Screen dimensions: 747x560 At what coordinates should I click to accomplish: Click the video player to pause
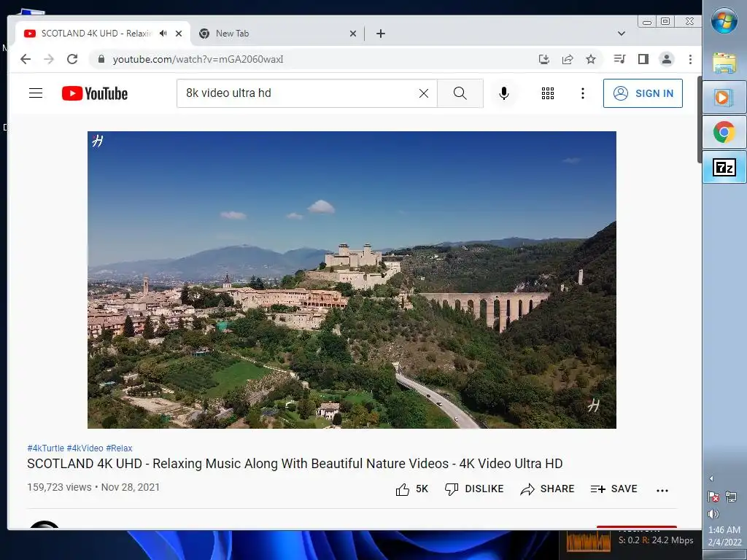pos(352,280)
